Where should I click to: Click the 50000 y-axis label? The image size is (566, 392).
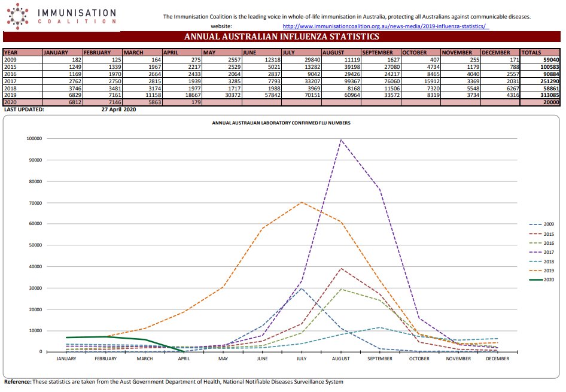click(x=35, y=245)
